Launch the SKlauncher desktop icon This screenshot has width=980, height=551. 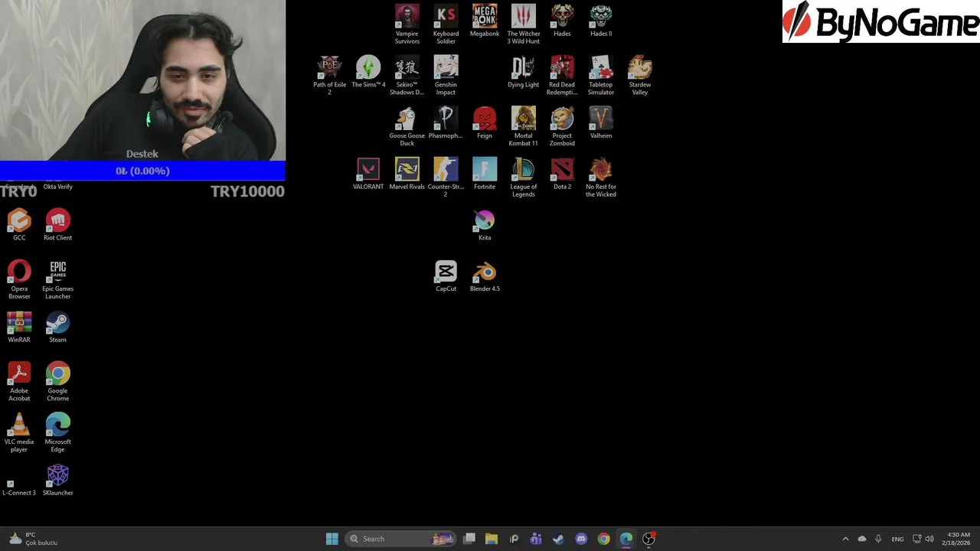(57, 481)
